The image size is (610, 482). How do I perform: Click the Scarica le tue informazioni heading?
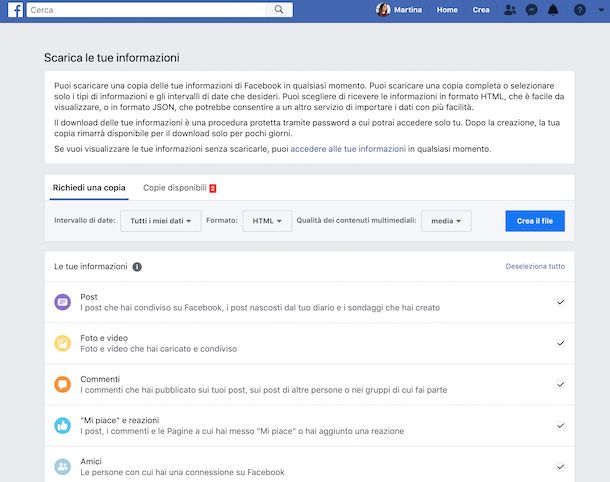[x=112, y=58]
